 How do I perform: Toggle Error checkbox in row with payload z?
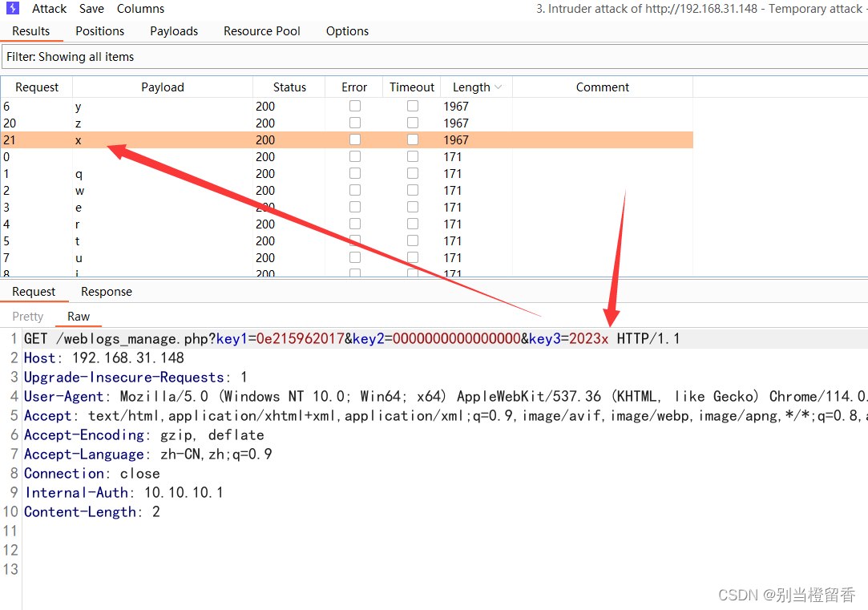pos(355,123)
